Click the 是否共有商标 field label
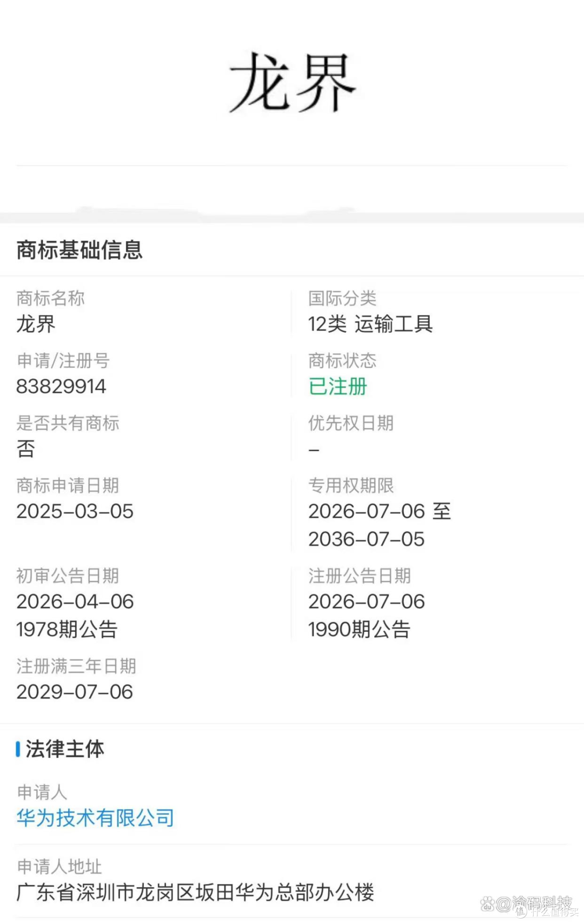The image size is (584, 924). tap(68, 423)
